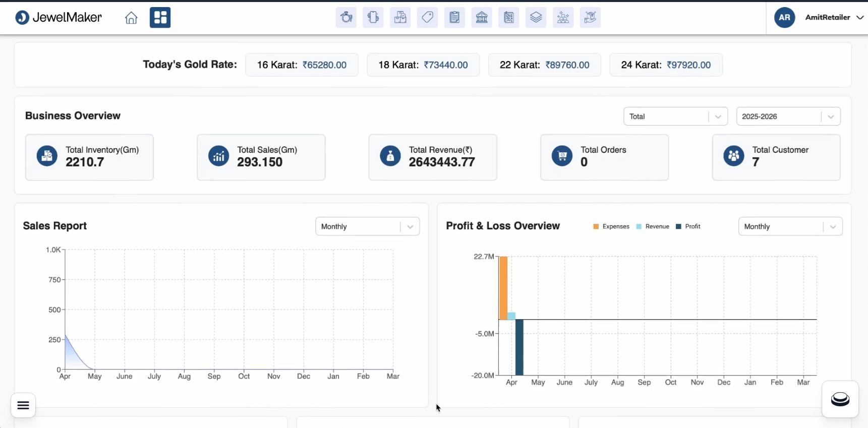868x428 pixels.
Task: Open the AmitRetailer account menu
Action: 827,18
